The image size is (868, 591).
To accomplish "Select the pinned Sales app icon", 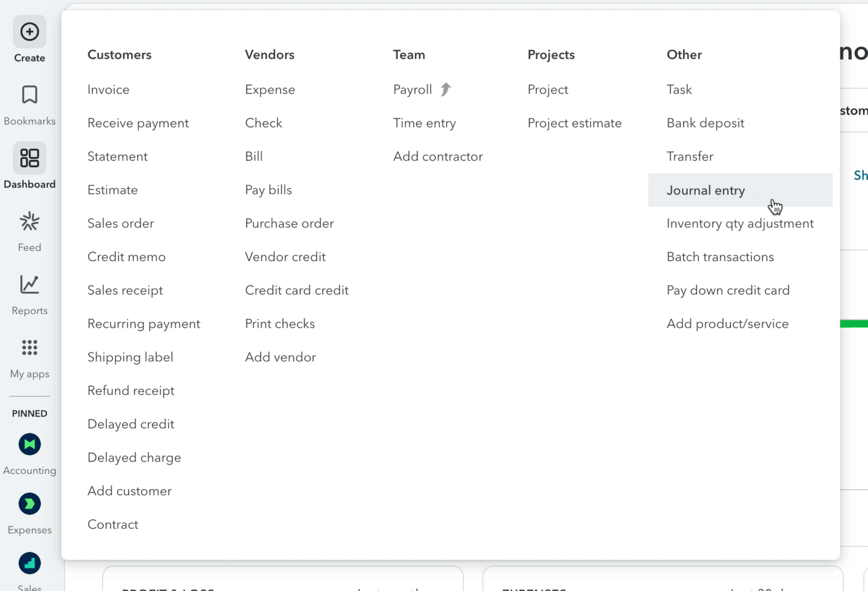I will coord(29,563).
